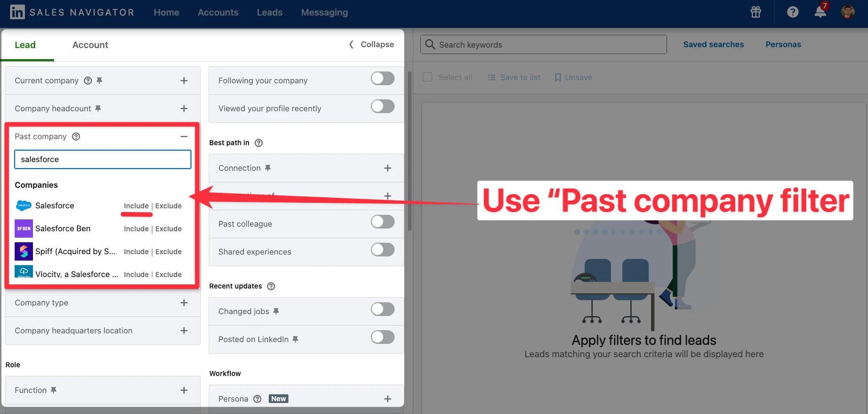
Task: Collapse the Past company filter
Action: click(184, 136)
